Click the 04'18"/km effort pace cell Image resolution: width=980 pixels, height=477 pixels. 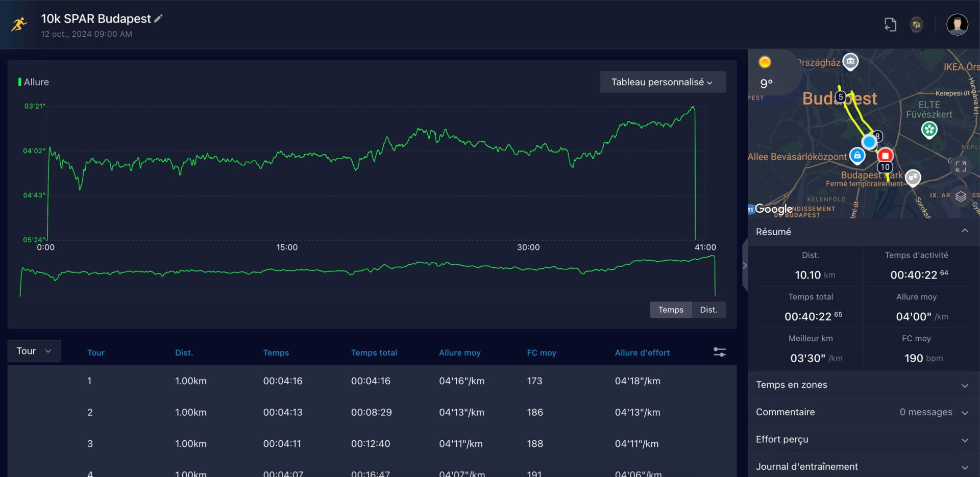pos(638,381)
